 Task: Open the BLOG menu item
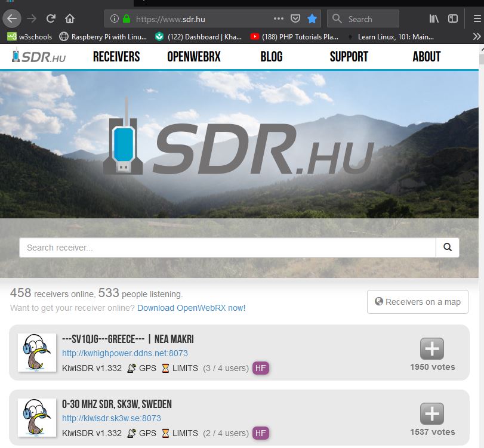pos(272,57)
